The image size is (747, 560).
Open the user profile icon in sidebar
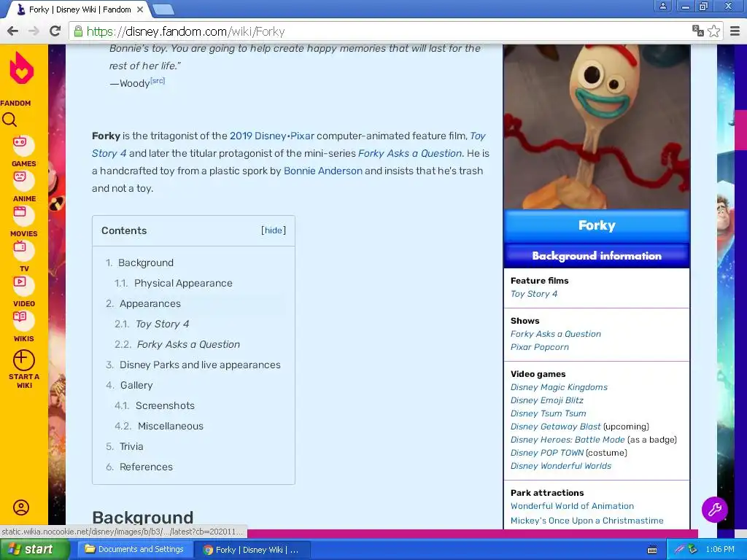[21, 507]
